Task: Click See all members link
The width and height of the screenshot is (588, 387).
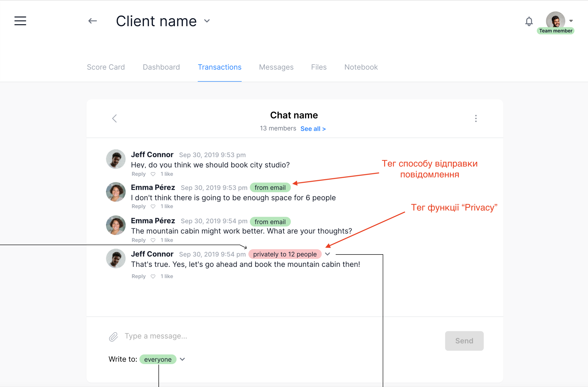Action: (313, 129)
